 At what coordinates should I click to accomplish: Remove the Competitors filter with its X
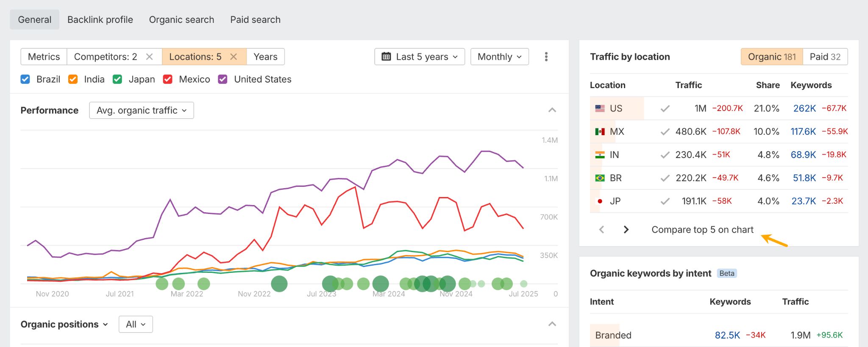tap(149, 57)
